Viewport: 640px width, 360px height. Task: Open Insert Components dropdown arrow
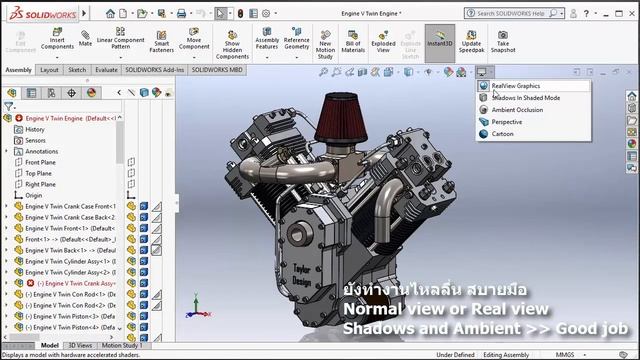tap(57, 58)
